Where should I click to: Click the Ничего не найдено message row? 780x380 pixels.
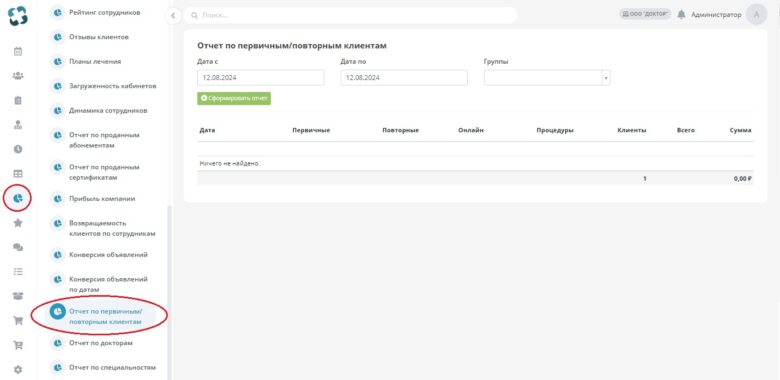pos(475,163)
